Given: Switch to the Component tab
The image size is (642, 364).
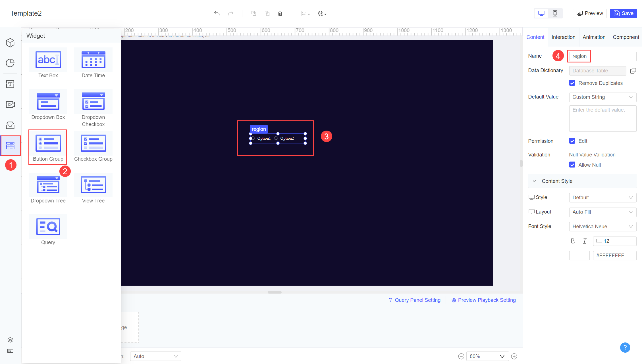Looking at the screenshot, I should tap(626, 37).
